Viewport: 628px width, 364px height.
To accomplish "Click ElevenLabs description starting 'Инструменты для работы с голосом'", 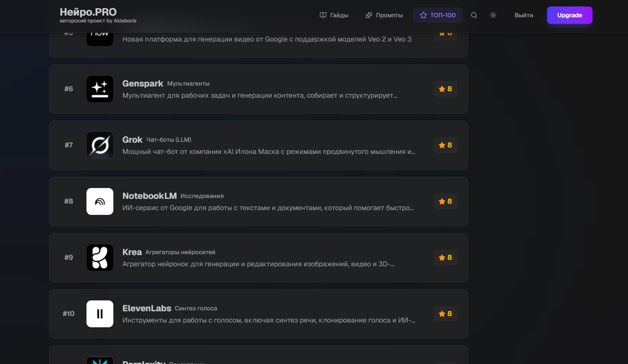I will point(269,320).
